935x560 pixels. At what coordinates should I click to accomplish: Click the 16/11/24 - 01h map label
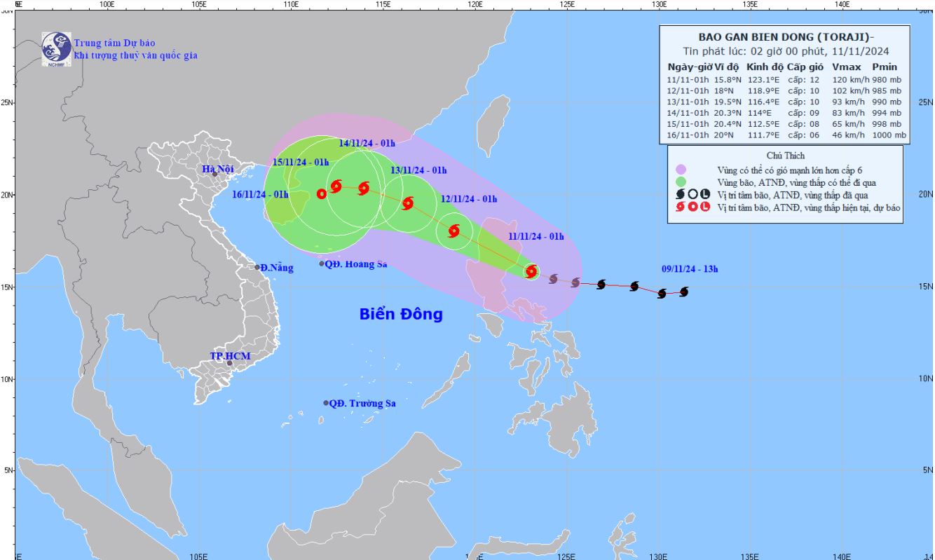click(x=260, y=194)
